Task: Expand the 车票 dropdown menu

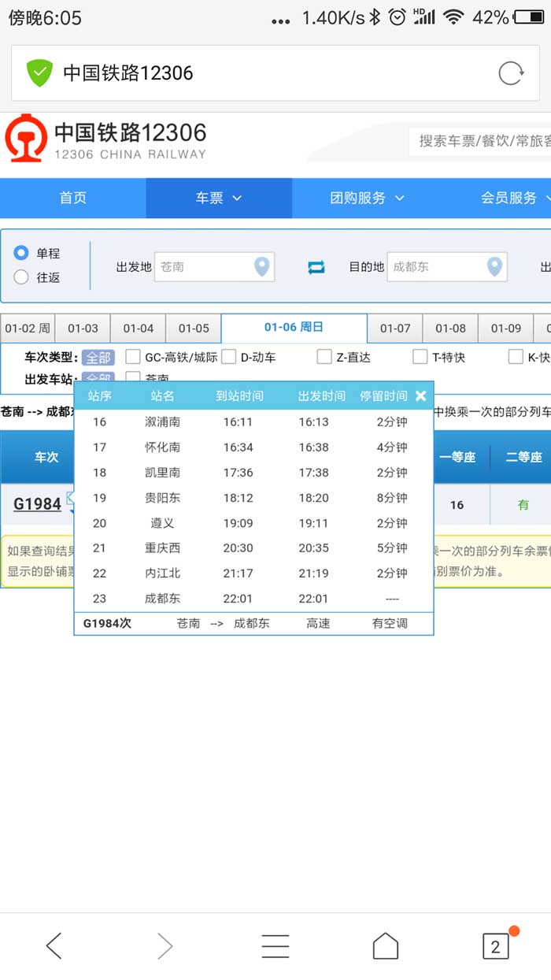Action: tap(218, 199)
